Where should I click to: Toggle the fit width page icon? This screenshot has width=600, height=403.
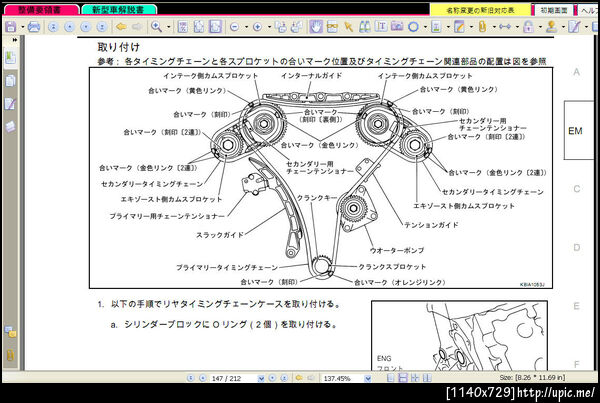215,27
